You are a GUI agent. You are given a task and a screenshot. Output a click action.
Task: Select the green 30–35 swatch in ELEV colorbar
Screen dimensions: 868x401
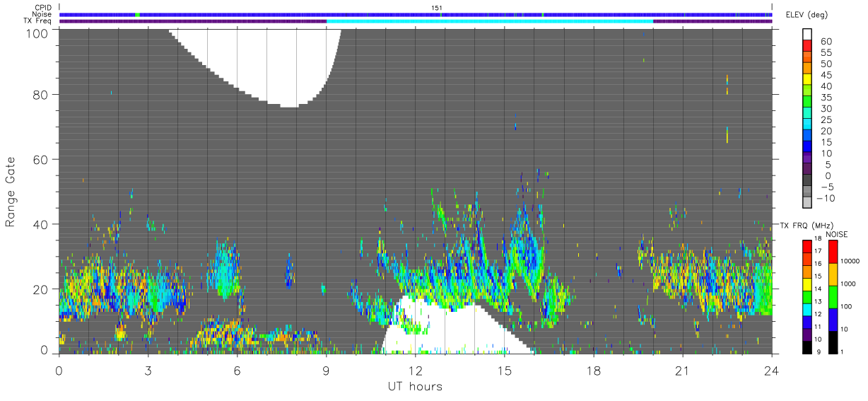tap(808, 103)
